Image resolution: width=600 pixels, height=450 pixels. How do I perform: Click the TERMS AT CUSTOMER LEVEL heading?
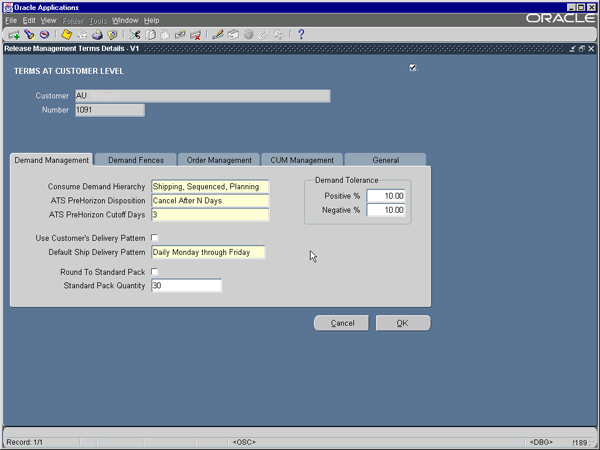(69, 71)
